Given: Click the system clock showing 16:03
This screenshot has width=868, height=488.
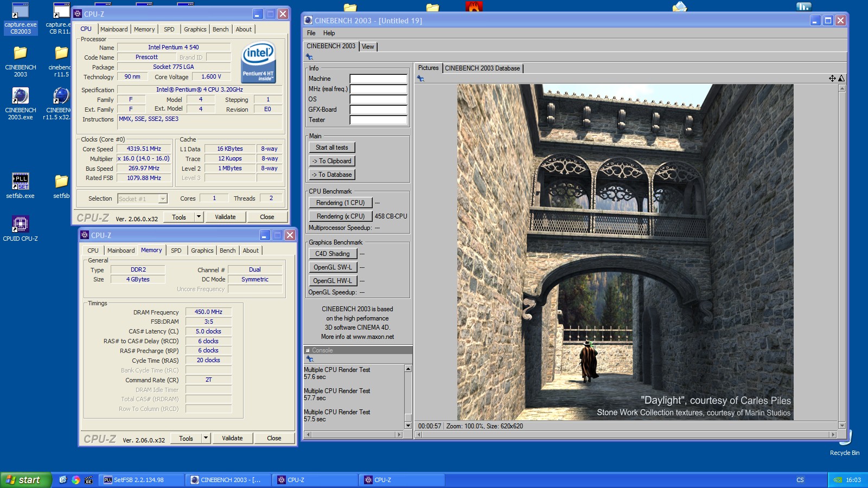Looking at the screenshot, I should (x=853, y=480).
